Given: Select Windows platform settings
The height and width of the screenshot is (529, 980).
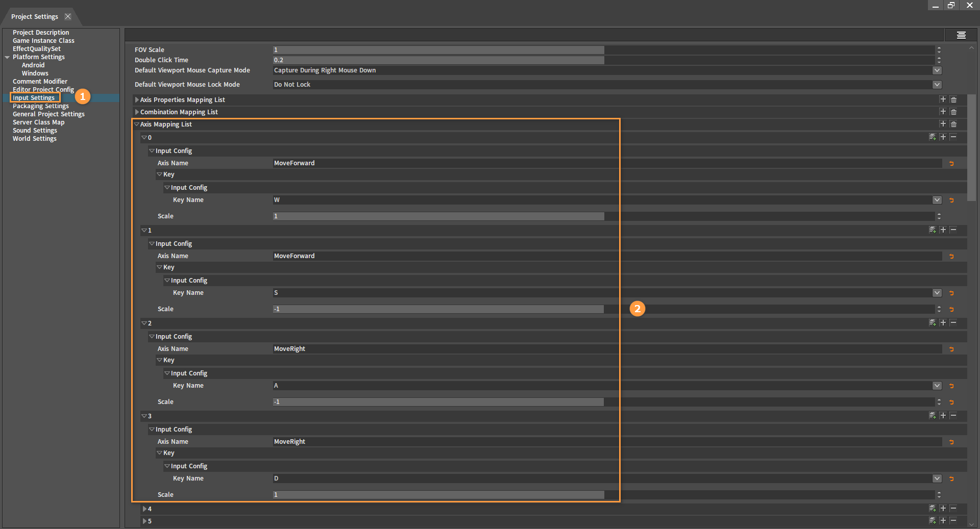Looking at the screenshot, I should (x=35, y=73).
